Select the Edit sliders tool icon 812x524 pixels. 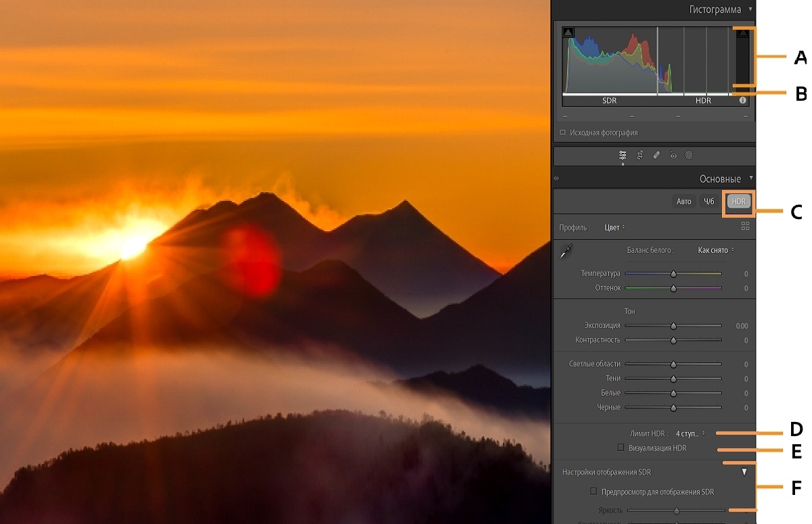(623, 155)
